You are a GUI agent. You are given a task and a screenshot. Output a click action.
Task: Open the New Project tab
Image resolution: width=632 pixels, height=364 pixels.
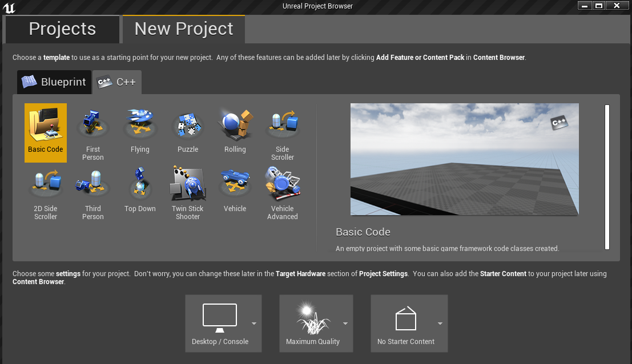coord(184,29)
